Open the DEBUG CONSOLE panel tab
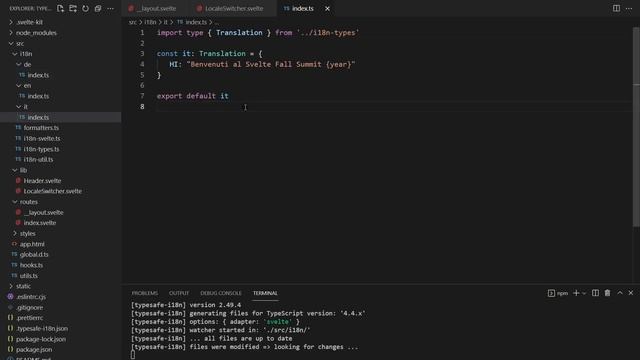 click(221, 293)
